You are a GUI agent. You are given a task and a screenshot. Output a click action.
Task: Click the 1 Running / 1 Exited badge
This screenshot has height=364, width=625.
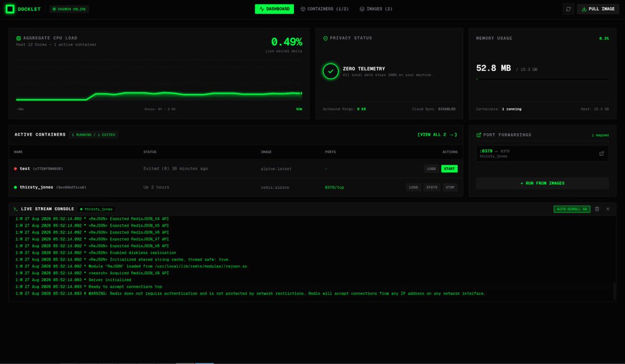click(94, 134)
